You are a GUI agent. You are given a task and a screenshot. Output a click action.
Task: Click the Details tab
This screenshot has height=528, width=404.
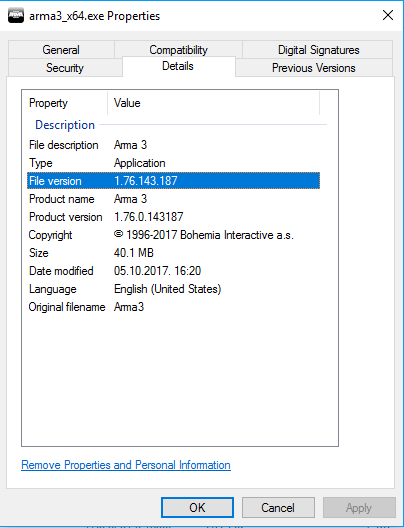tap(178, 66)
